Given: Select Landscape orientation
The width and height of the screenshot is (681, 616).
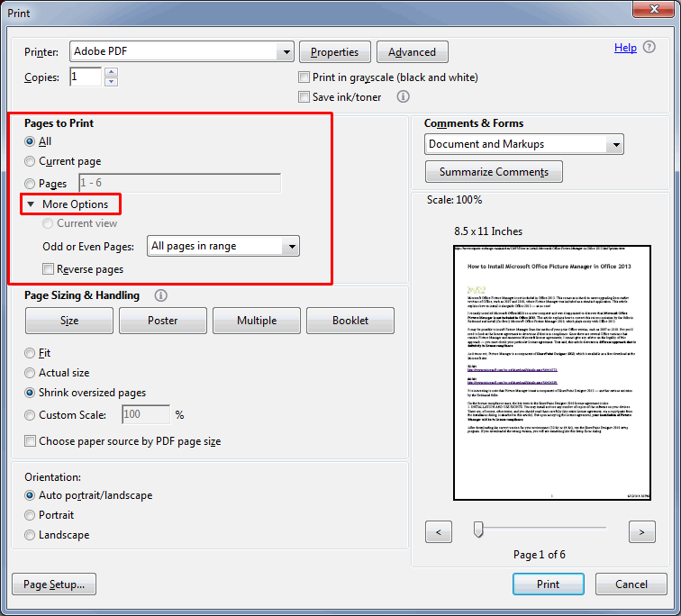Looking at the screenshot, I should click(30, 535).
